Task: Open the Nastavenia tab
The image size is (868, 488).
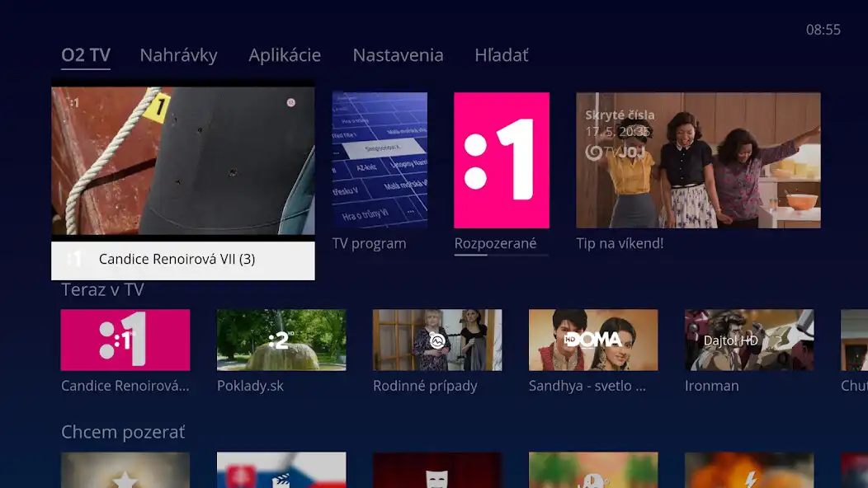Action: (x=398, y=55)
